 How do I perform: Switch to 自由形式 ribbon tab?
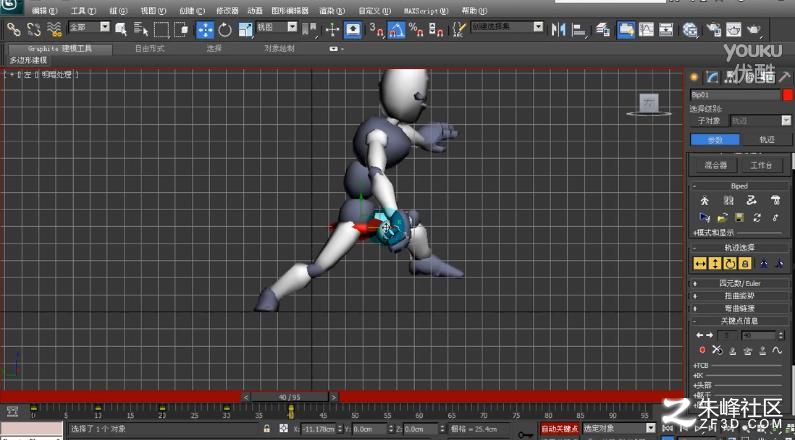pyautogui.click(x=149, y=49)
